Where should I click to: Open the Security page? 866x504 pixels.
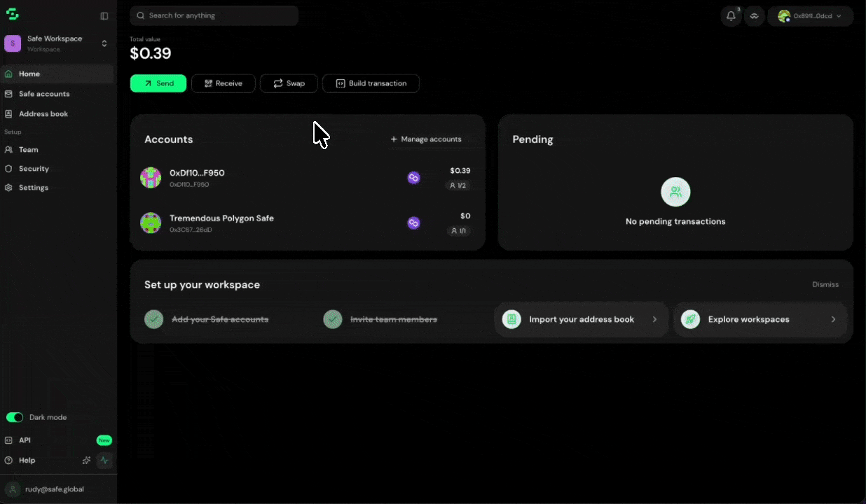(x=57, y=169)
